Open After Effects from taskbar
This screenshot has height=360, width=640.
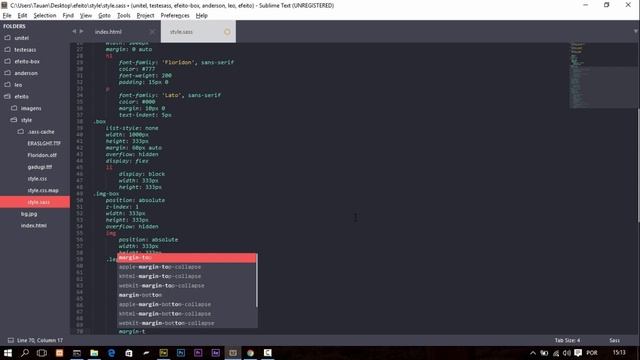216,353
